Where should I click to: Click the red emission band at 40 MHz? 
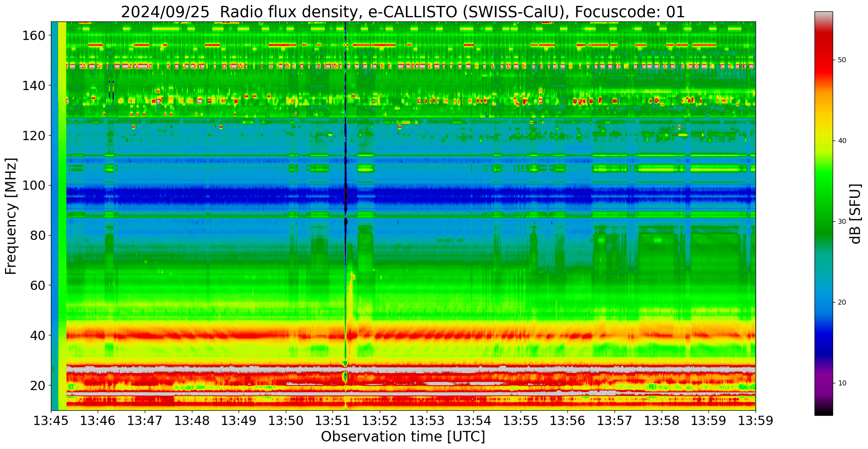[410, 336]
